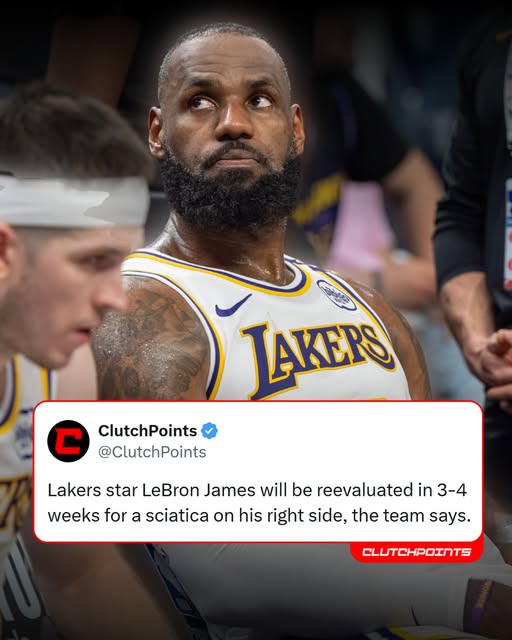The width and height of the screenshot is (512, 640).
Task: Click the oval sponsor patch on jersey
Action: click(x=337, y=295)
